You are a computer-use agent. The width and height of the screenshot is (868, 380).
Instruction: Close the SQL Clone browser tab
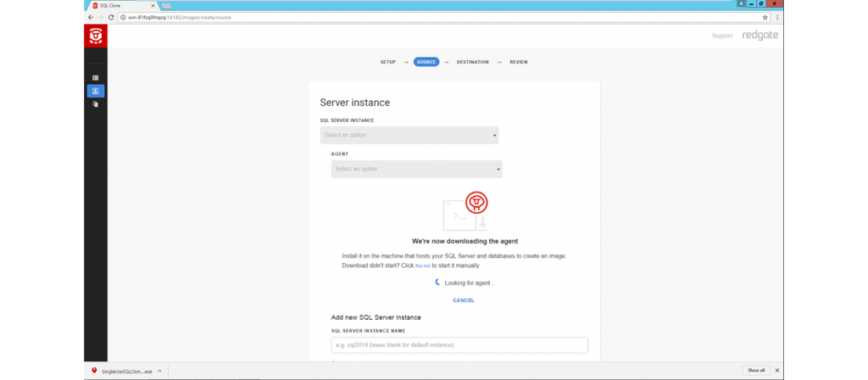point(152,5)
